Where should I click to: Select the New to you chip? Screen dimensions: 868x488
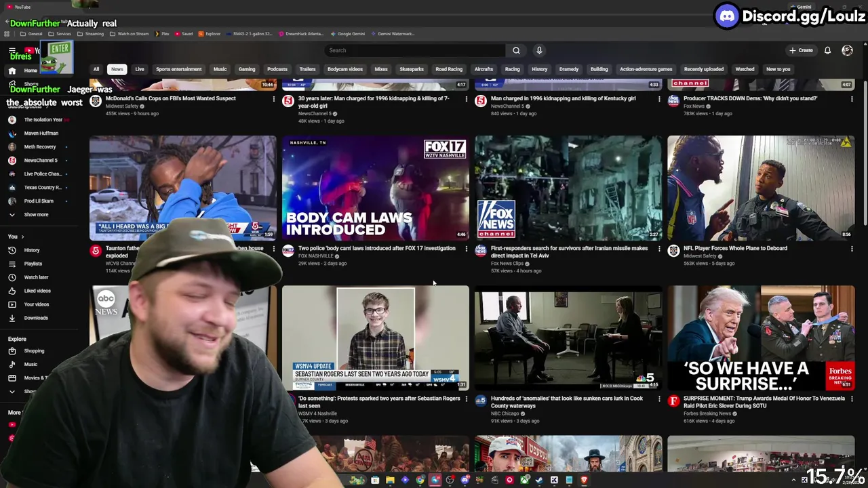pyautogui.click(x=778, y=69)
